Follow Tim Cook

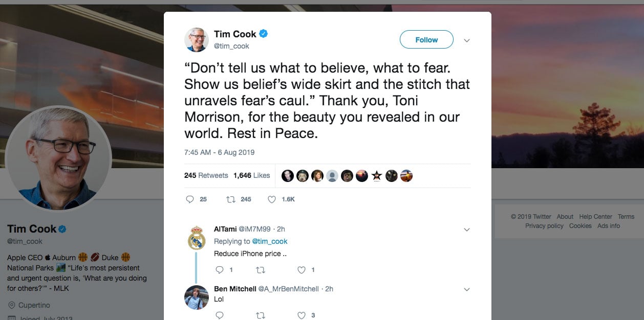[426, 40]
